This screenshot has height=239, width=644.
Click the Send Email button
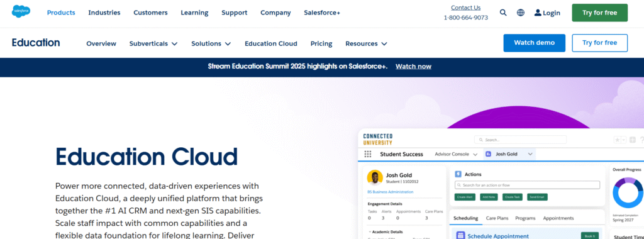pos(537,197)
